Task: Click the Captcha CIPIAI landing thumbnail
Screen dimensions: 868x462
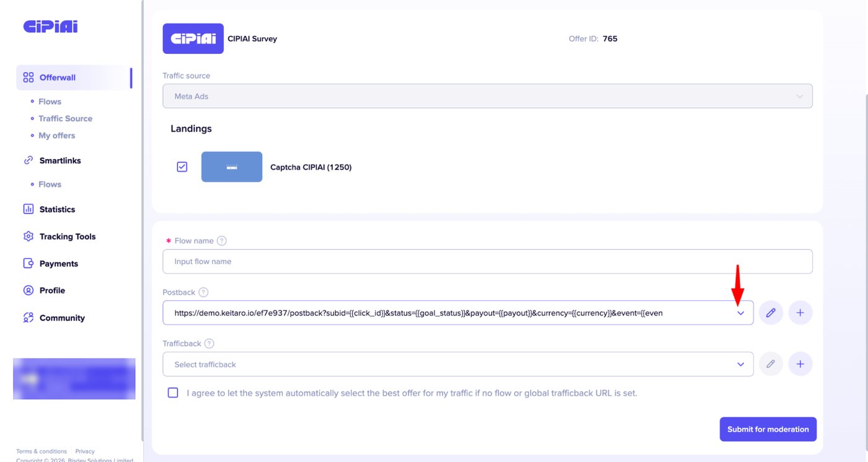Action: (232, 167)
